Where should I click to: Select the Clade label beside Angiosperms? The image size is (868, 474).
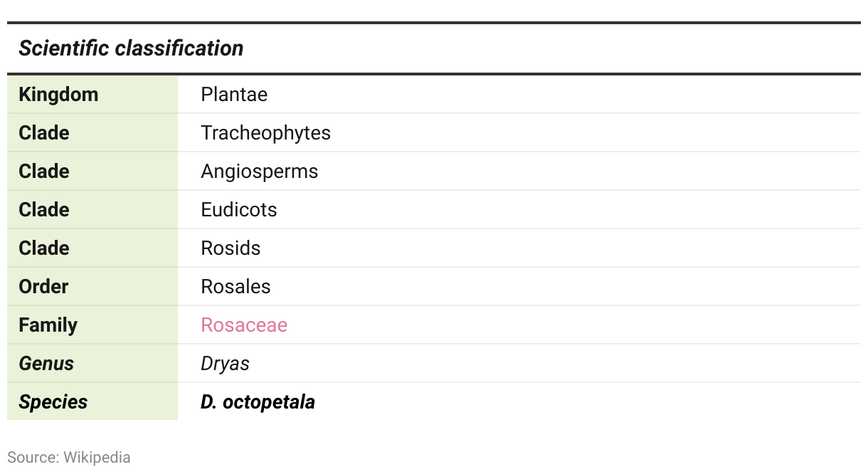point(44,172)
